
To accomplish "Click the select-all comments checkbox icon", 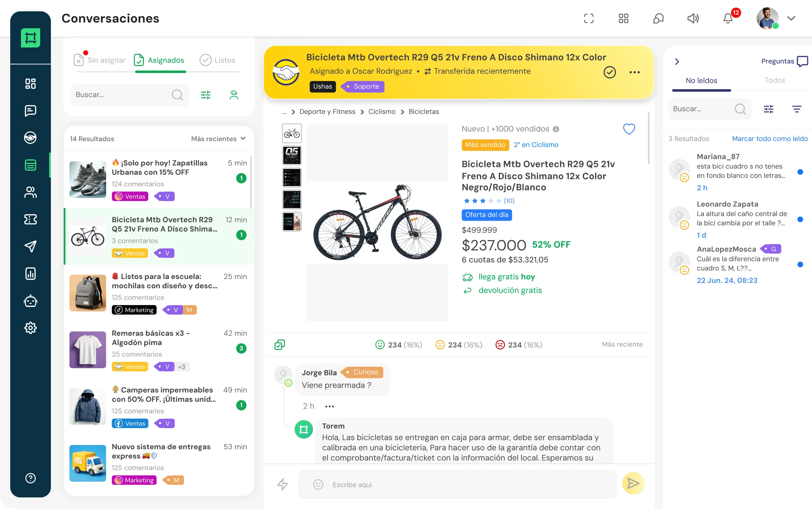I will pos(280,345).
